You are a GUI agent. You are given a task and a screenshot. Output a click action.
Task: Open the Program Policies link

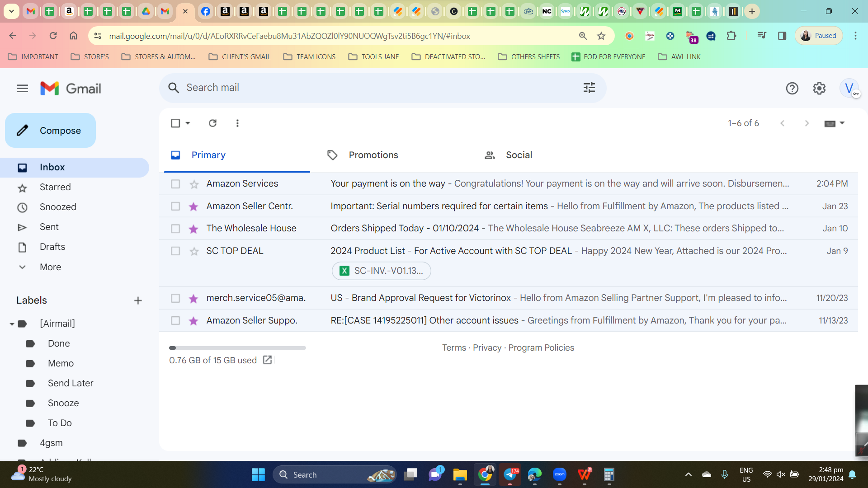point(541,348)
